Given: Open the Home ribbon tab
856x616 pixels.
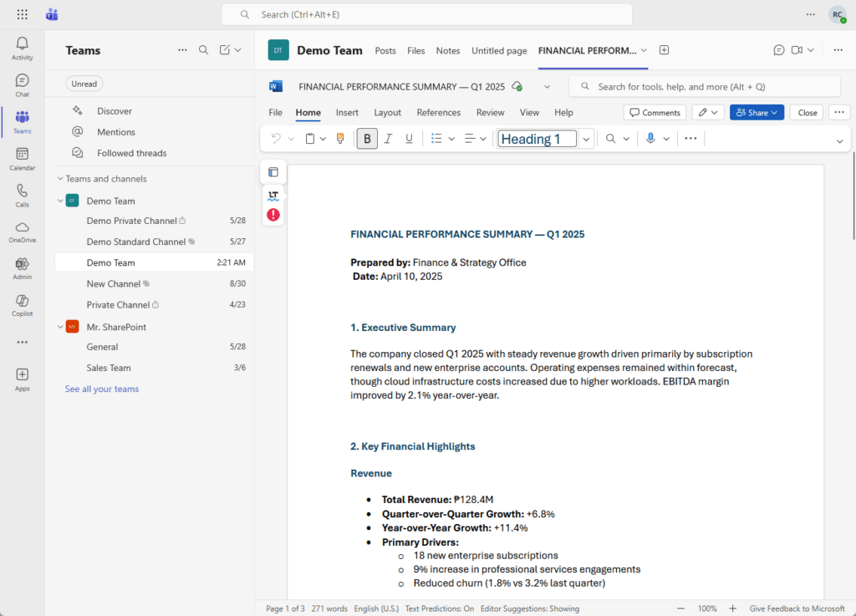Looking at the screenshot, I should coord(308,112).
